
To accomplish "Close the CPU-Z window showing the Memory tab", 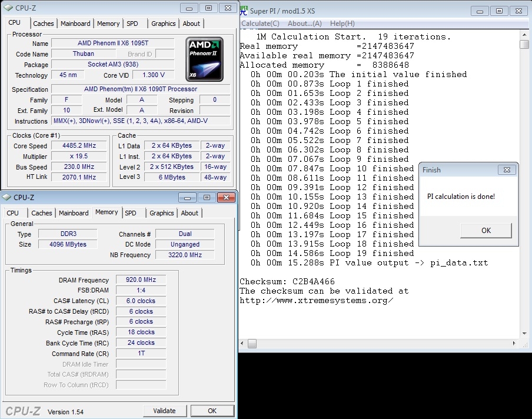I will click(x=225, y=197).
